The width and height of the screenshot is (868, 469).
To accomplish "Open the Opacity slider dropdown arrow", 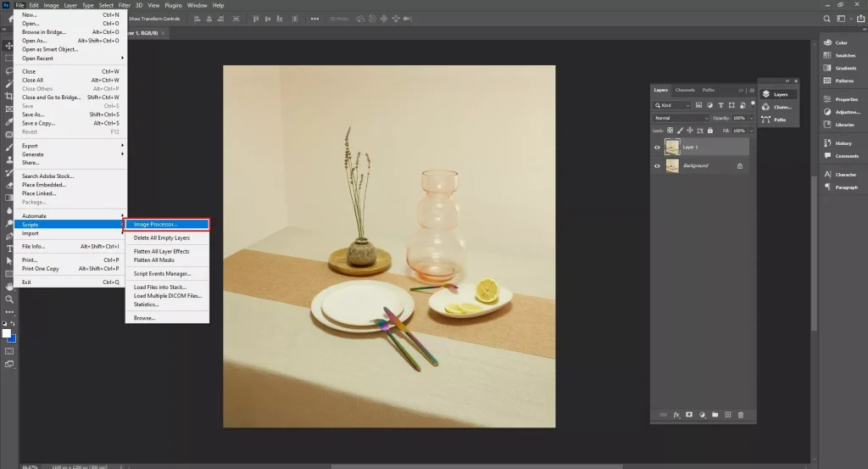I will 751,118.
